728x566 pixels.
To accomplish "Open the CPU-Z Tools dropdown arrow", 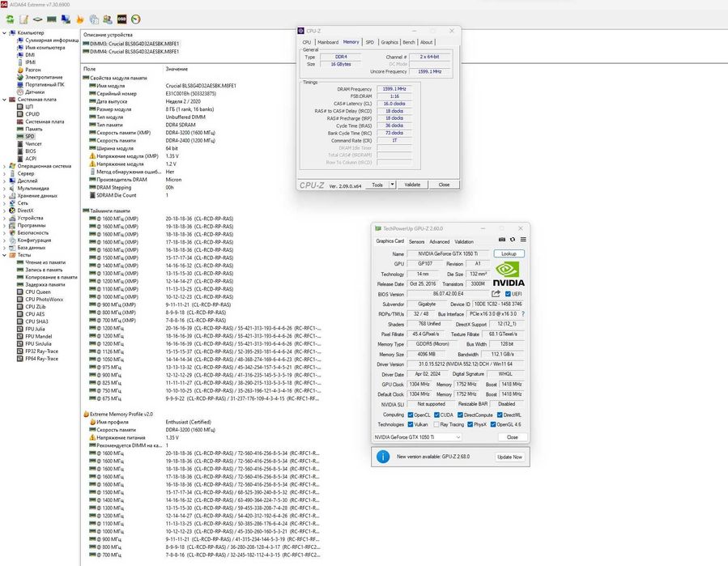I will (392, 185).
